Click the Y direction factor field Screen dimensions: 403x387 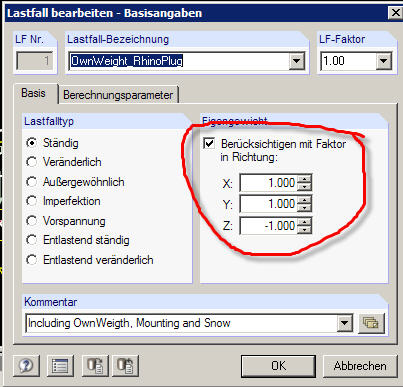pyautogui.click(x=268, y=204)
